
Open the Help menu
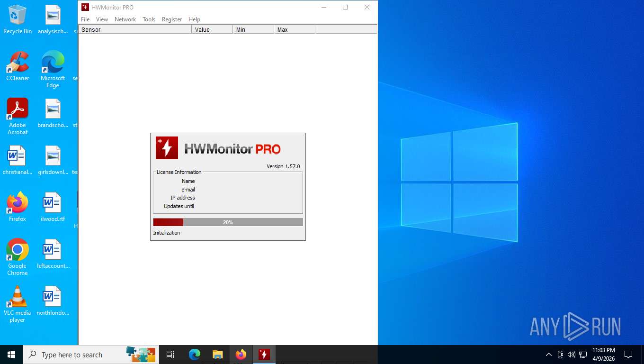click(194, 19)
